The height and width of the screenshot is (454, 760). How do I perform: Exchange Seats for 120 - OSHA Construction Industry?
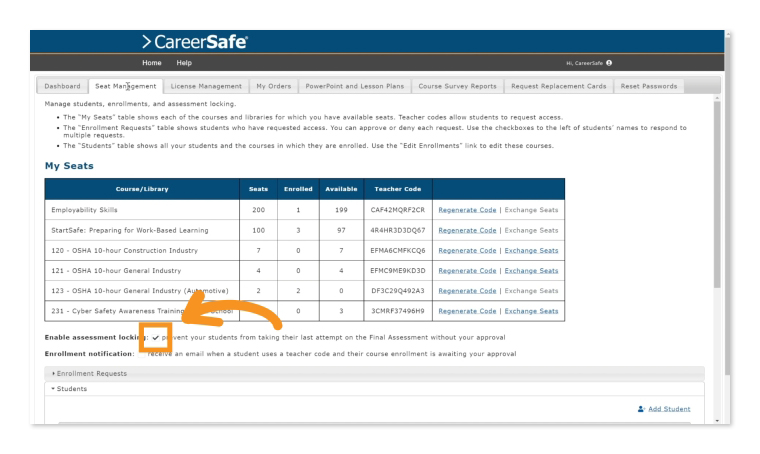[531, 250]
